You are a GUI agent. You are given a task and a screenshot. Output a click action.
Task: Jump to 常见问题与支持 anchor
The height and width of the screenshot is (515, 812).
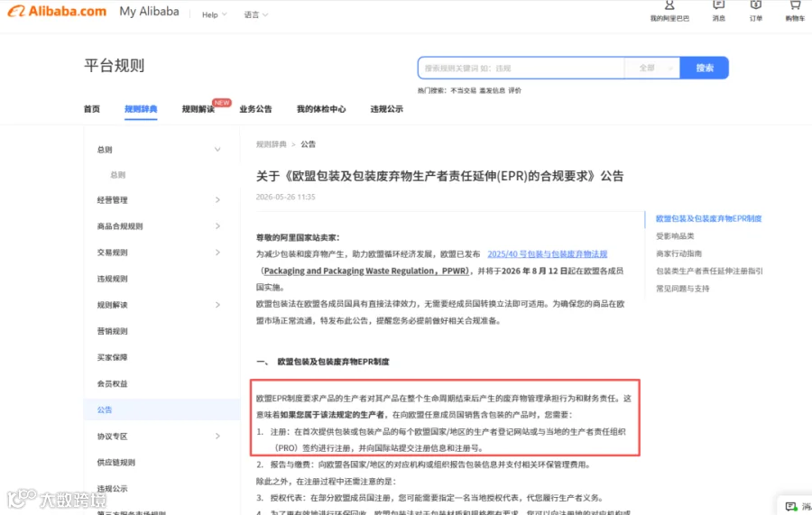(683, 289)
